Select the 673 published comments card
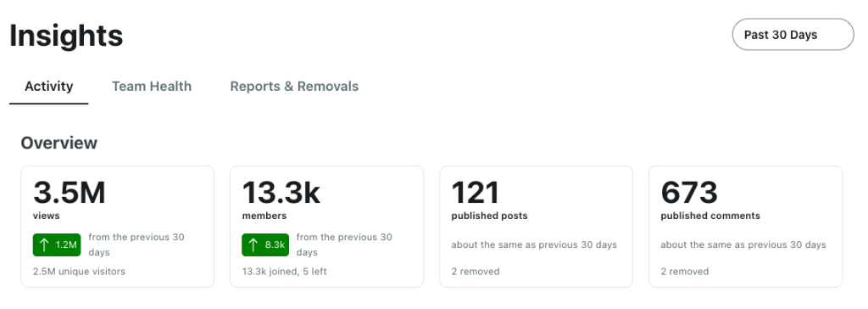The width and height of the screenshot is (868, 309). point(745,227)
